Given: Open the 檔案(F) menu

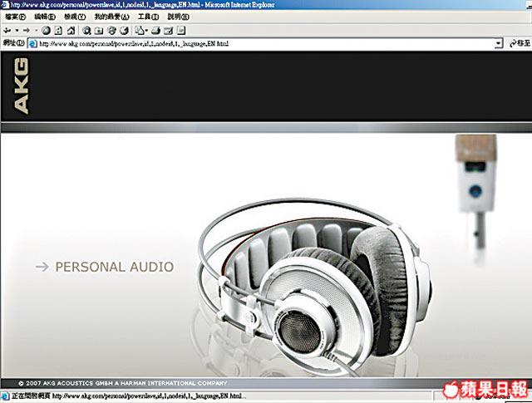Looking at the screenshot, I should [15, 17].
